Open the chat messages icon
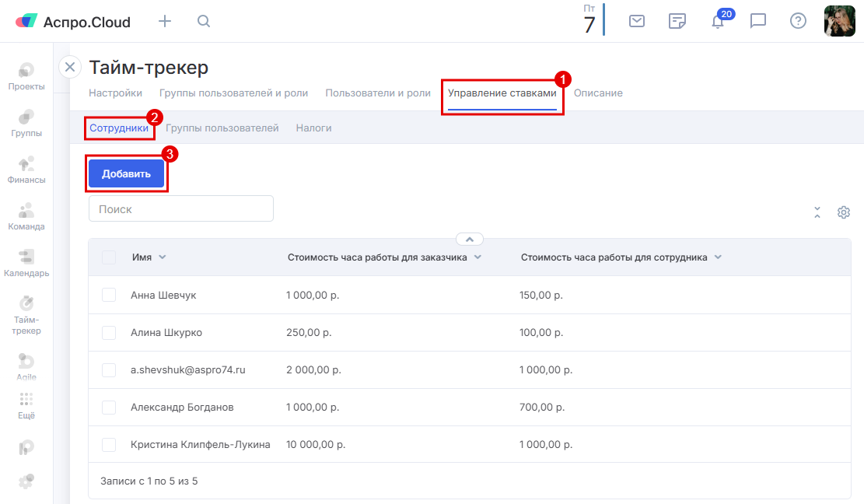 (x=758, y=22)
